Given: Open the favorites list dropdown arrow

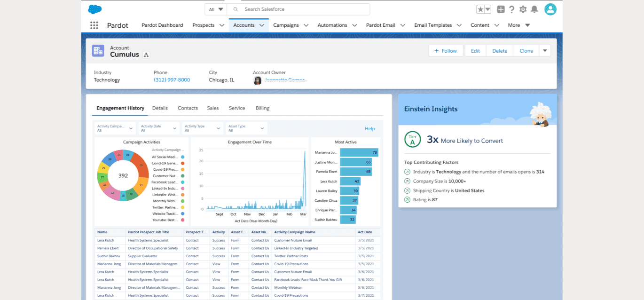Looking at the screenshot, I should [x=488, y=9].
